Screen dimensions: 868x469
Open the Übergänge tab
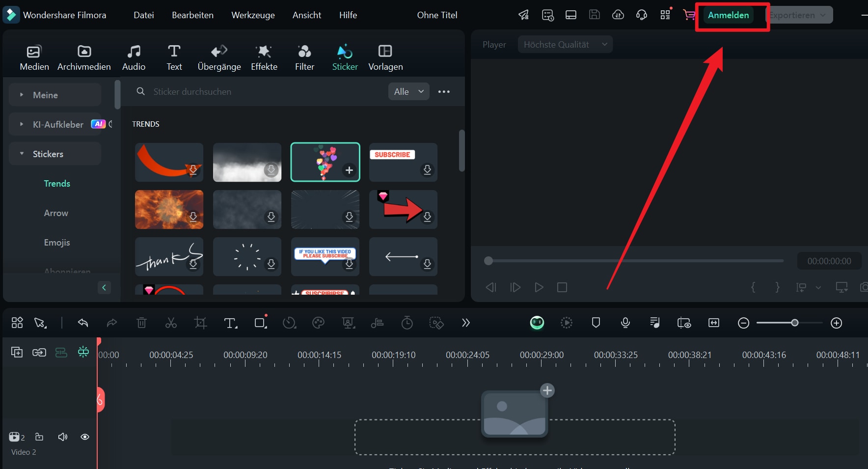tap(219, 57)
